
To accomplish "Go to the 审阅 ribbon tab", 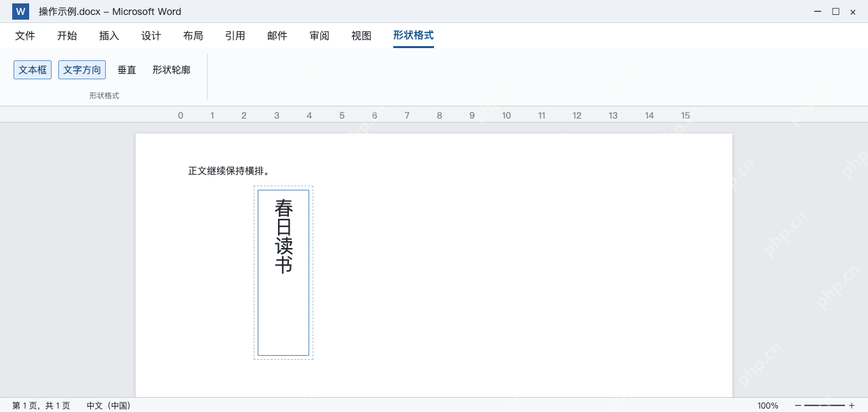I will [x=319, y=36].
